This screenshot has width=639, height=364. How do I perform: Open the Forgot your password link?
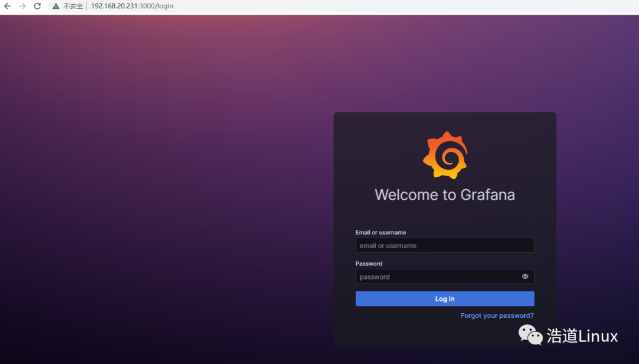coord(497,316)
